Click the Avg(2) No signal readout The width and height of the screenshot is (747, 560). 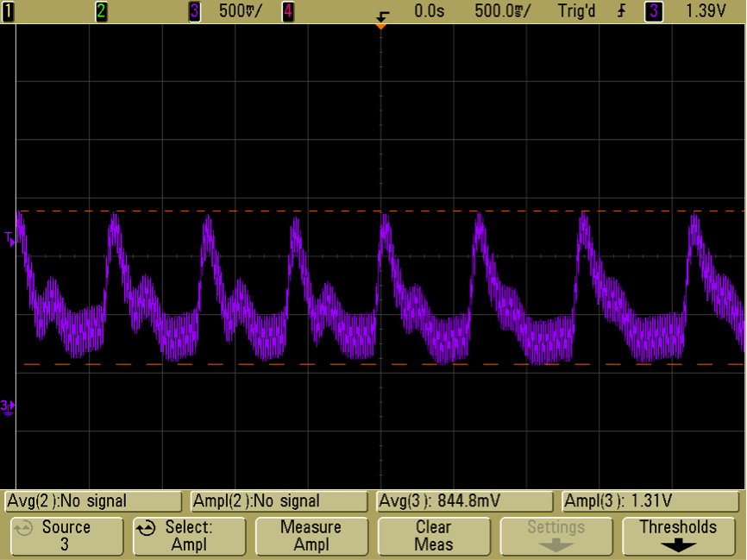[93, 501]
